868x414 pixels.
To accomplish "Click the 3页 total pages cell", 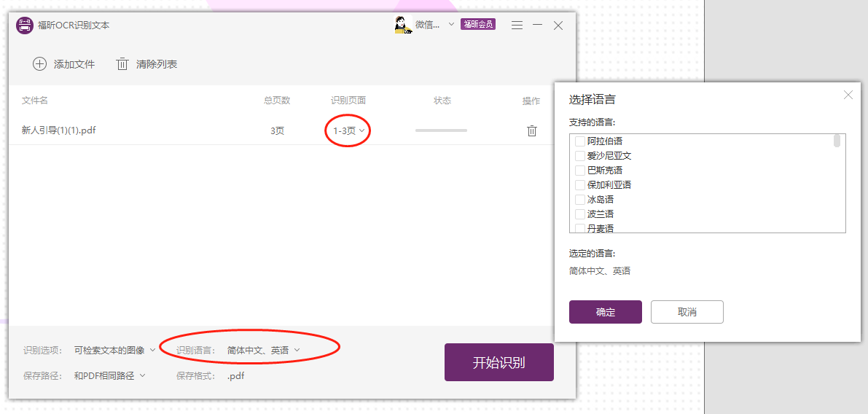I will coord(278,130).
